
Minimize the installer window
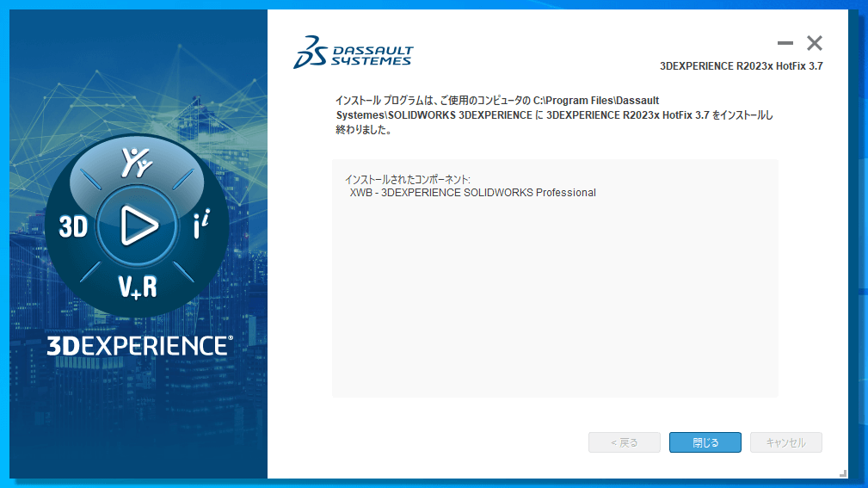click(x=785, y=43)
